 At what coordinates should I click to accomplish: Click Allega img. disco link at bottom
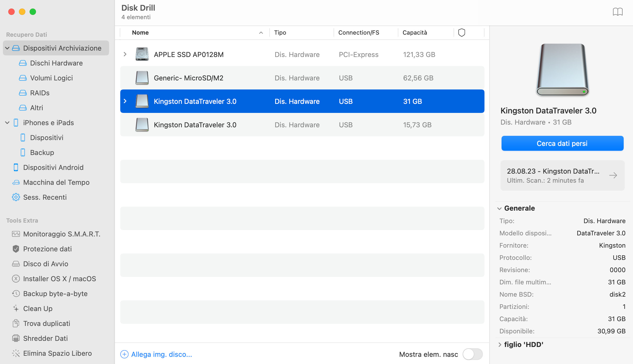pyautogui.click(x=162, y=354)
